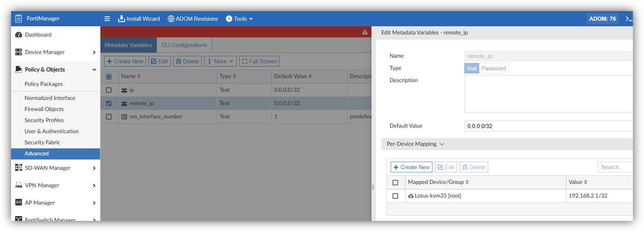The image size is (644, 232).
Task: Click the Policy & Objects icon
Action: [18, 69]
